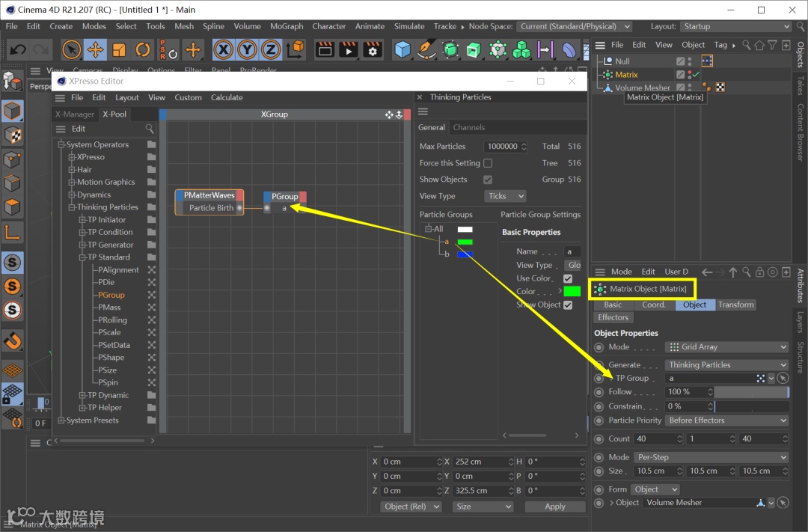
Task: Click the Undo arrow icon
Action: pyautogui.click(x=18, y=50)
